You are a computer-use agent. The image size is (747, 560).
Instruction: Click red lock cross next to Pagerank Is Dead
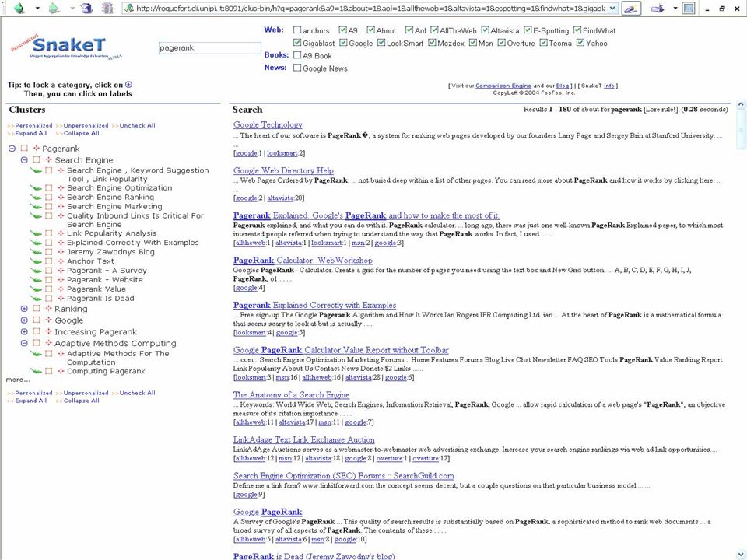[61, 298]
